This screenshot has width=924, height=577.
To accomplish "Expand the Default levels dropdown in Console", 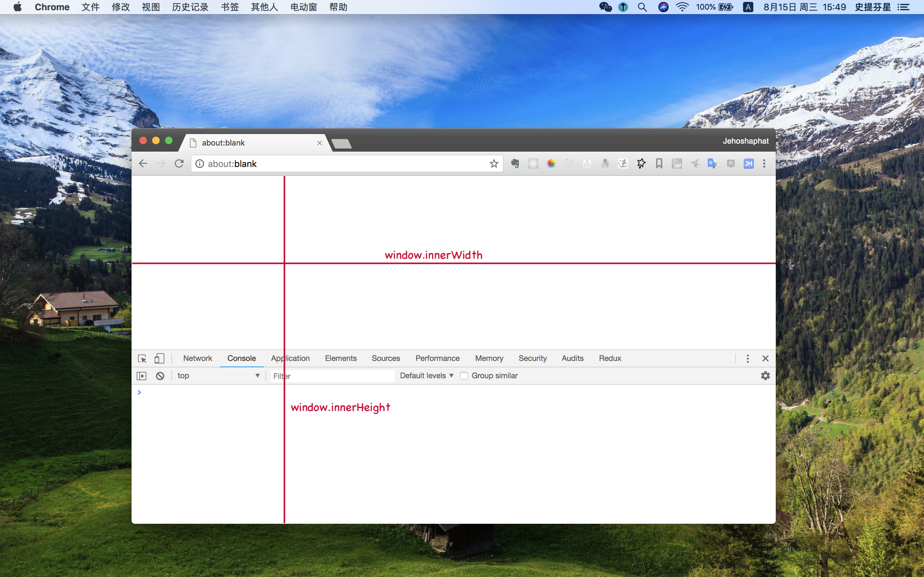I will (x=426, y=376).
